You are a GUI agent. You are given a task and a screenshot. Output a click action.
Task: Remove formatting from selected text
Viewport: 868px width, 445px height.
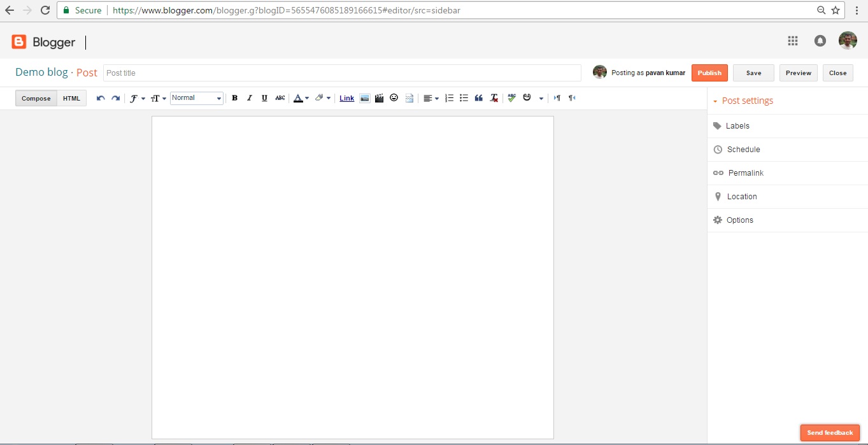494,98
